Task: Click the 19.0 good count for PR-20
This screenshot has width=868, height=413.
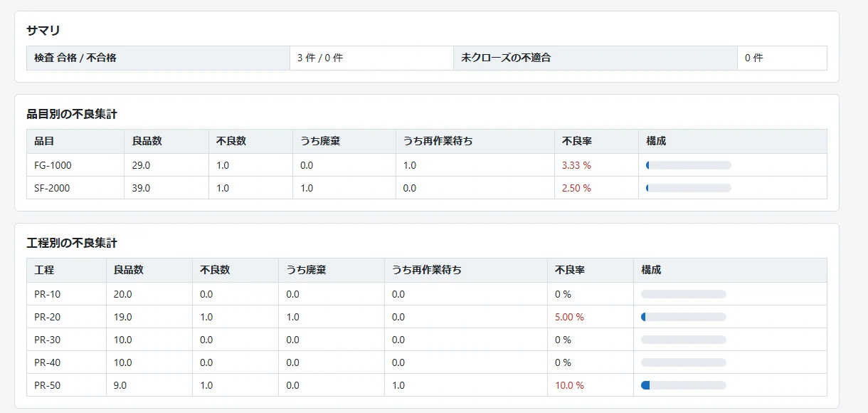Action: click(x=123, y=317)
